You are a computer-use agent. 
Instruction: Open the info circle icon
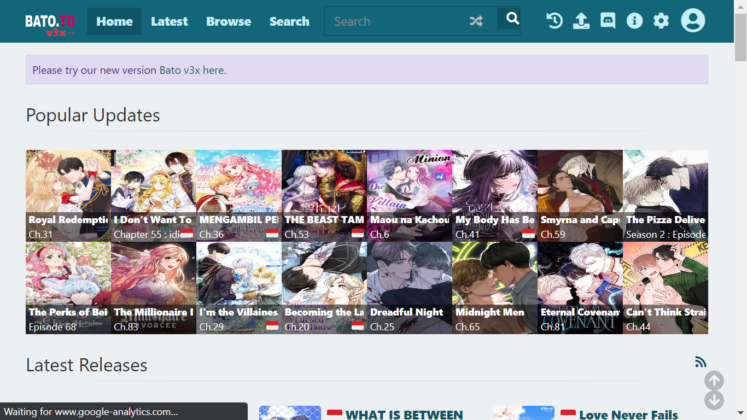[x=634, y=21]
